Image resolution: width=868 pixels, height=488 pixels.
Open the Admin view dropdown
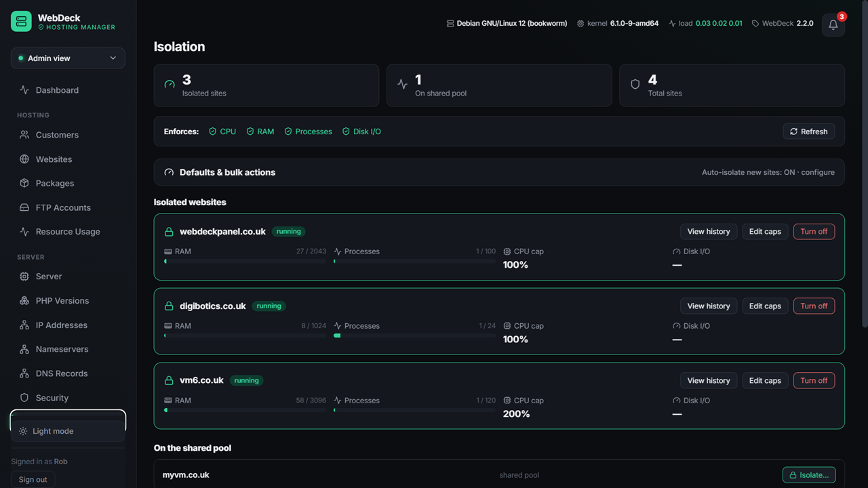pos(68,58)
